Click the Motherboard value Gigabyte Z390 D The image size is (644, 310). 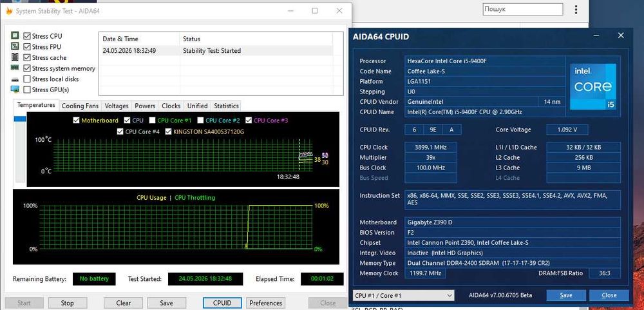(513, 222)
